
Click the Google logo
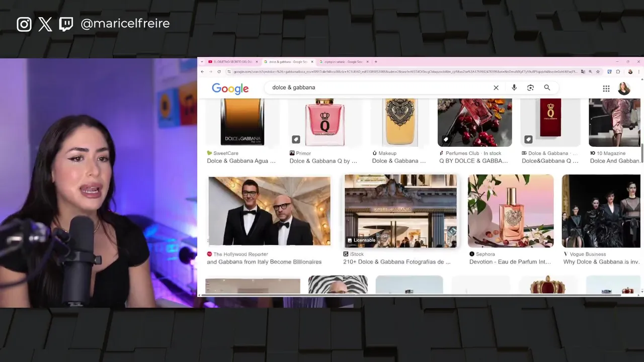click(x=230, y=88)
